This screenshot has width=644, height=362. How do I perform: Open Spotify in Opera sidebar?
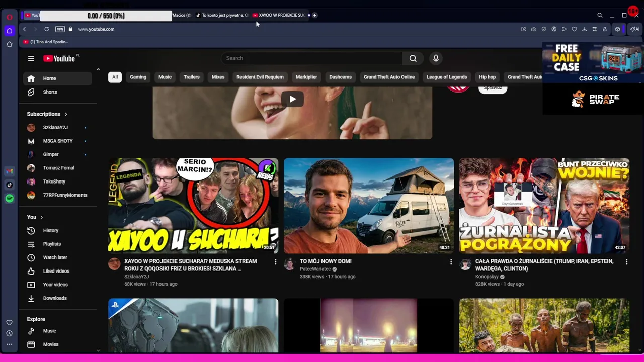pyautogui.click(x=9, y=199)
